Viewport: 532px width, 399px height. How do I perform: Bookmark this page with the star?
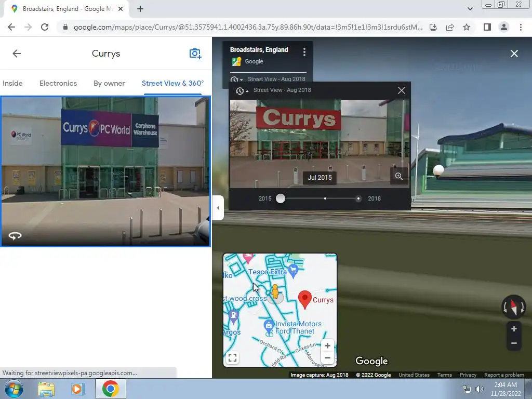(x=467, y=27)
